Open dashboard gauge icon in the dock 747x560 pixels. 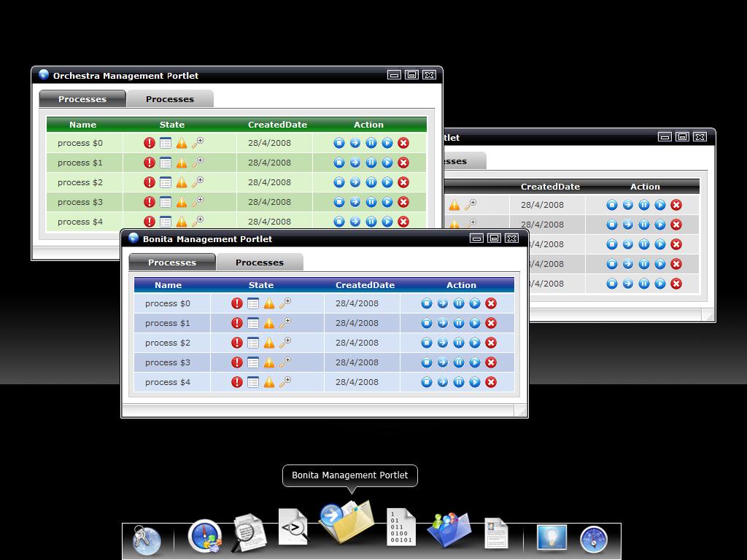pyautogui.click(x=594, y=540)
